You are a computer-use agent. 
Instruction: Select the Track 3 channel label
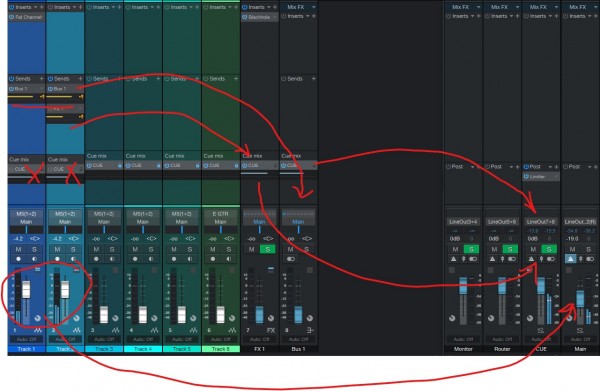pyautogui.click(x=104, y=349)
